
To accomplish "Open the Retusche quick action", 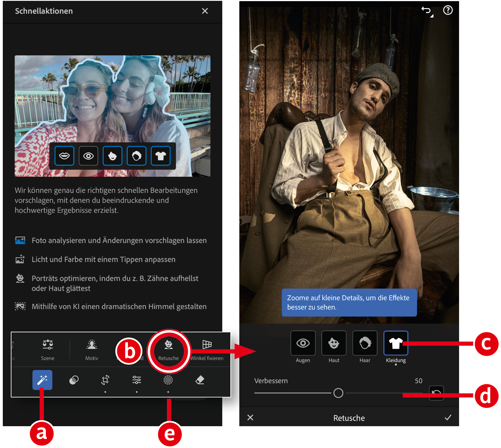I will (168, 350).
